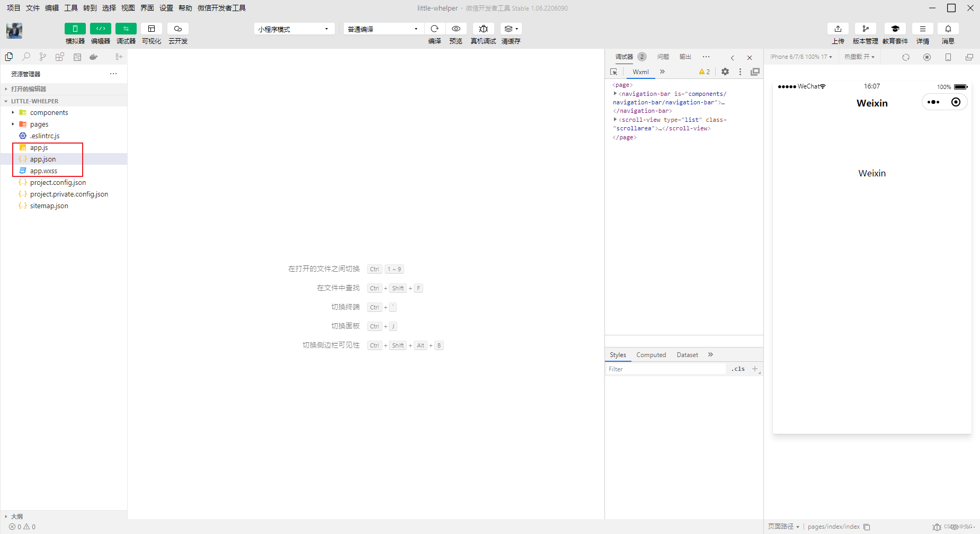Open the 项目 menu
Viewport: 980px width, 534px height.
(x=13, y=8)
